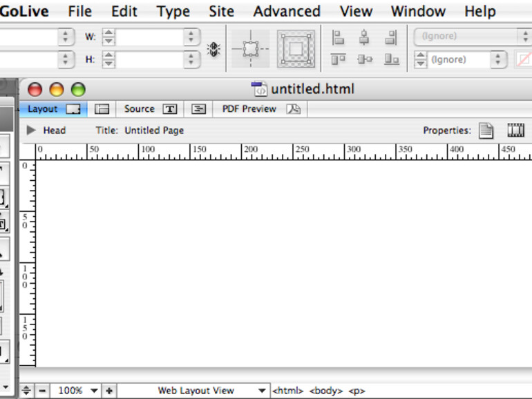
Task: Align objects bottom
Action: click(x=391, y=59)
